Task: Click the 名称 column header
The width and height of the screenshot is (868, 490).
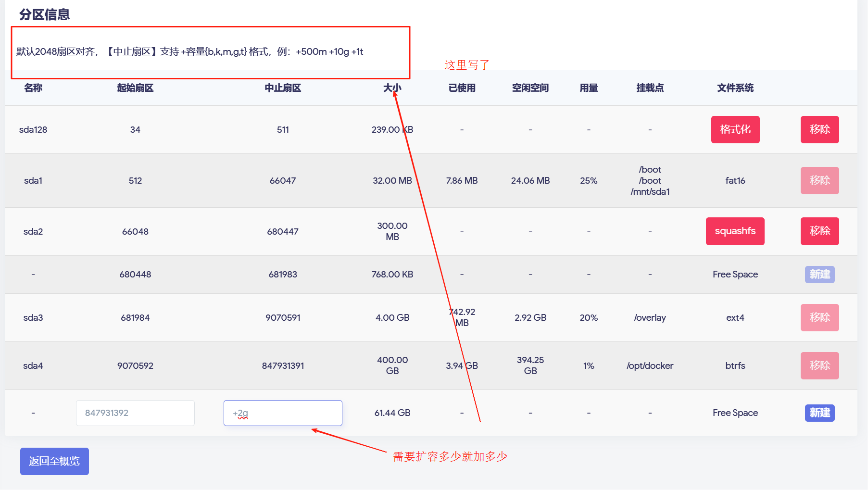Action: [33, 88]
